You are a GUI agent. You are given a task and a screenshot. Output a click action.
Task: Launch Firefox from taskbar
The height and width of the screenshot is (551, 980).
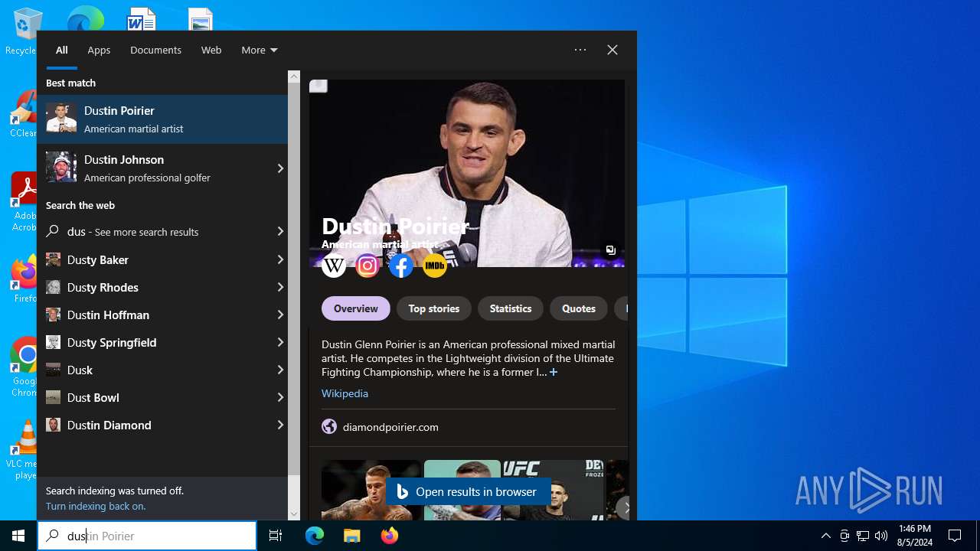[390, 536]
